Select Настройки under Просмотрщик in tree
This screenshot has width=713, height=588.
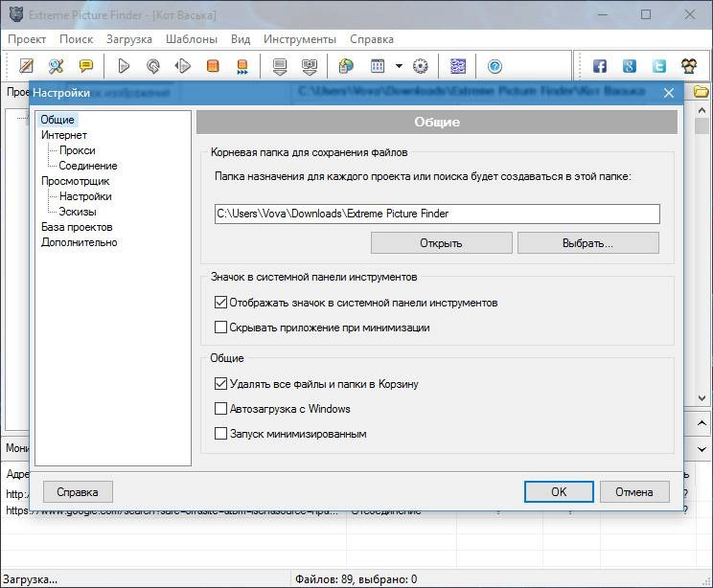pyautogui.click(x=85, y=196)
